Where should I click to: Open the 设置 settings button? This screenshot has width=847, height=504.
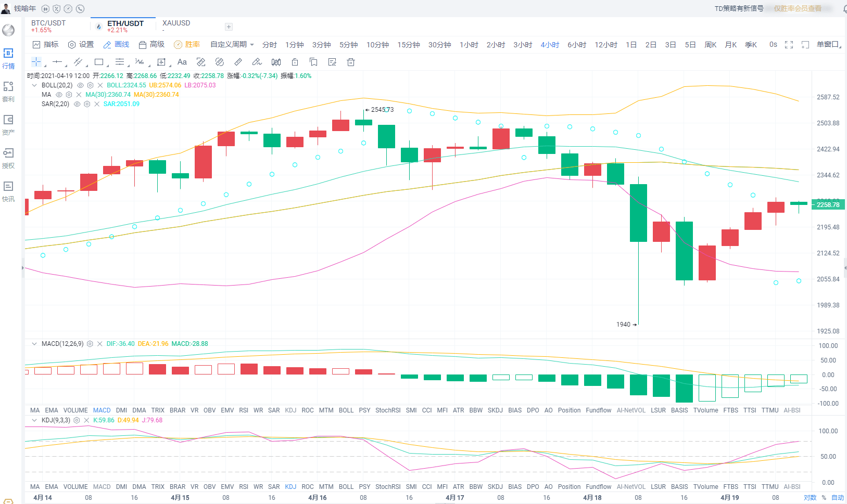81,45
